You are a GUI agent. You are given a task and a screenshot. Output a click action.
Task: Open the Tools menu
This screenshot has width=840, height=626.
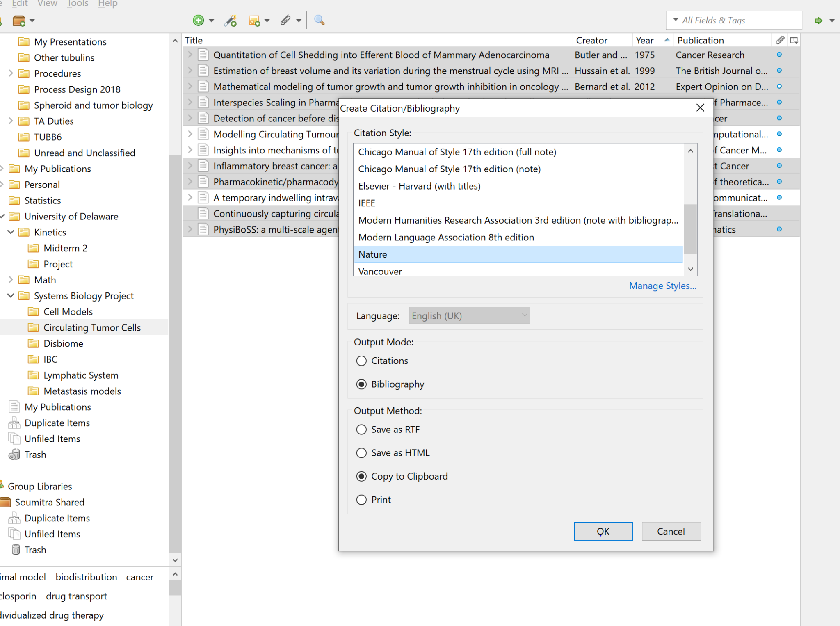(78, 4)
